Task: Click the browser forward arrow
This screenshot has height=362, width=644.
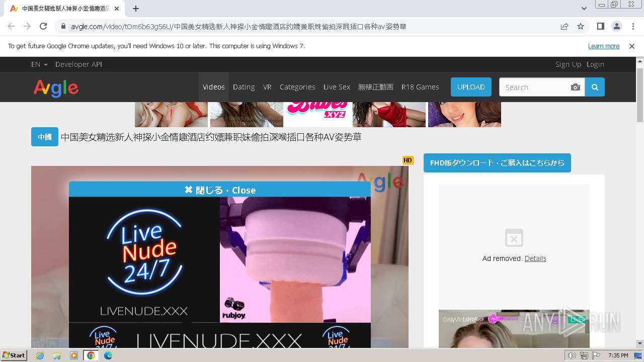Action: 27,26
